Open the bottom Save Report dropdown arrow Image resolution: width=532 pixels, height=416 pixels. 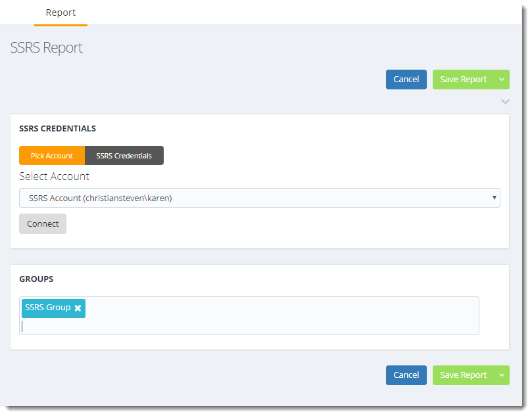[x=502, y=375]
